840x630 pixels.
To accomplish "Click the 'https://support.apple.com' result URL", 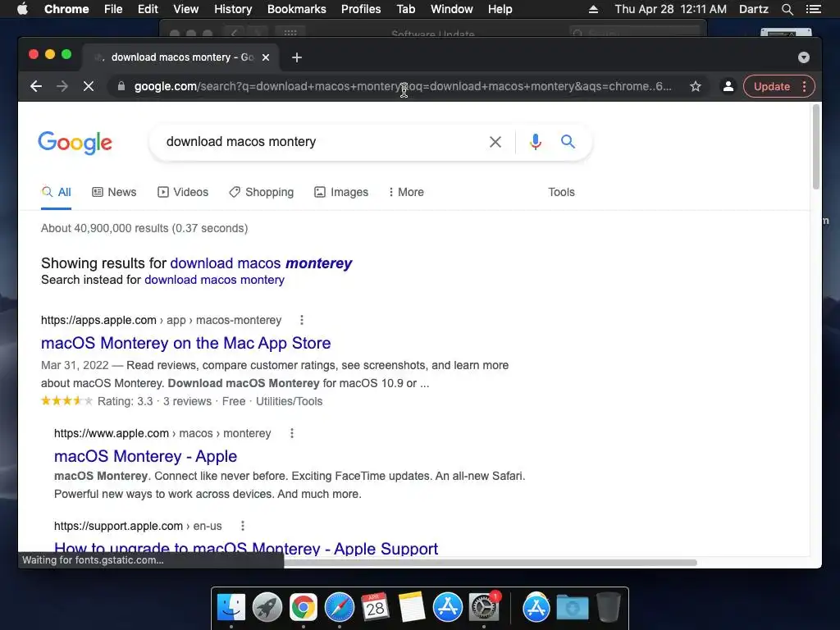I will tap(118, 526).
